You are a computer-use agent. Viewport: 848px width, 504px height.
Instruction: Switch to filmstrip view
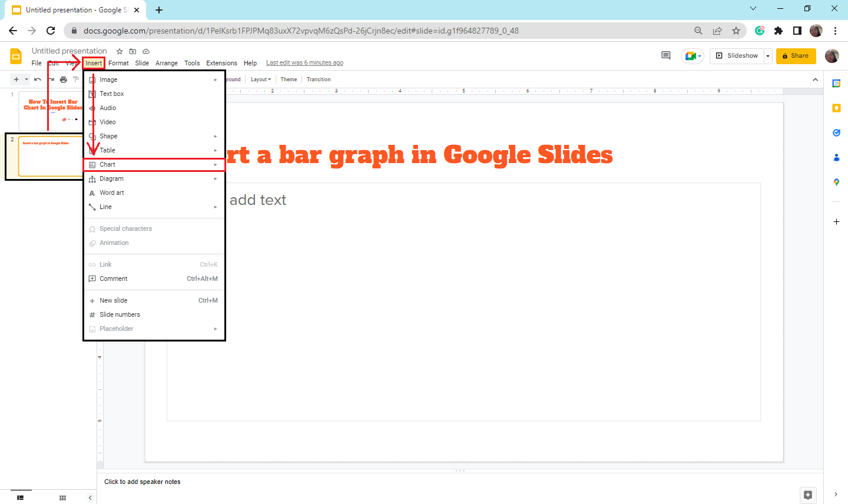click(21, 498)
